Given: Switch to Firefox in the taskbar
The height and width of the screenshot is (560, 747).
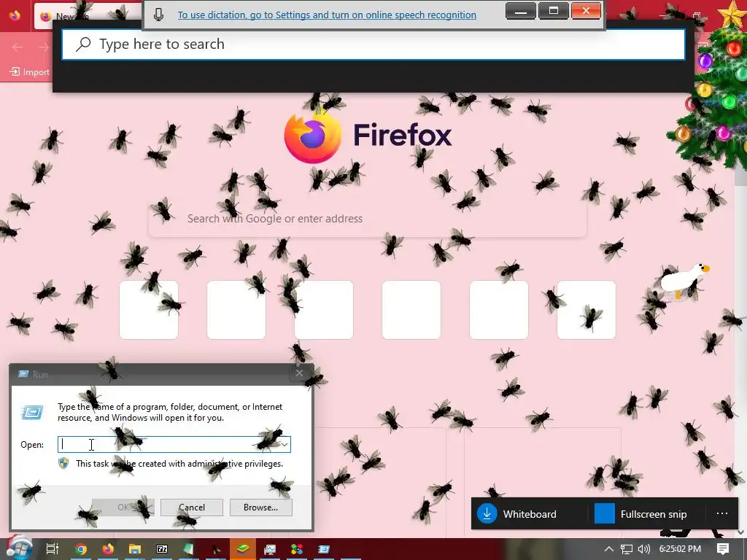Looking at the screenshot, I should pyautogui.click(x=108, y=549).
